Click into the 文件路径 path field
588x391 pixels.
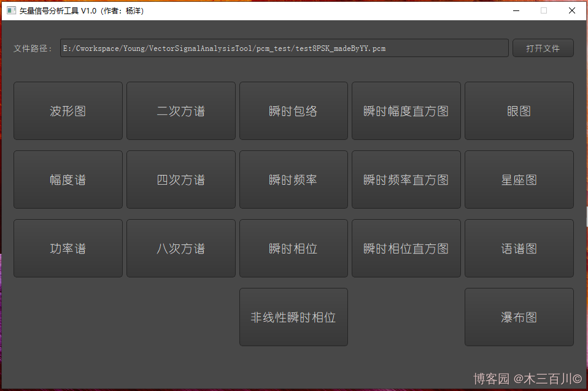point(284,48)
